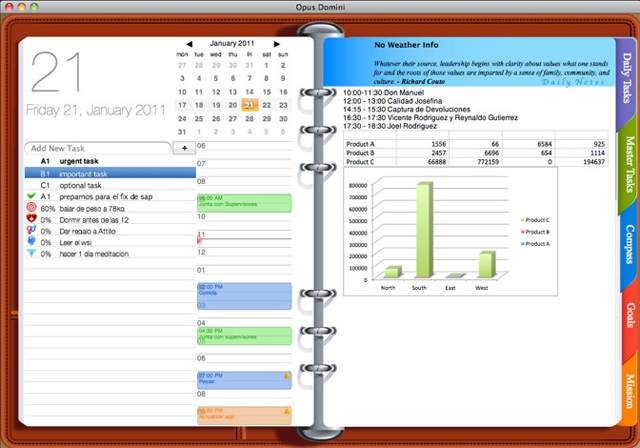Screen dimensions: 640x448
Task: Click the heart icon beside 'Dormir antes'
Action: coord(31,220)
